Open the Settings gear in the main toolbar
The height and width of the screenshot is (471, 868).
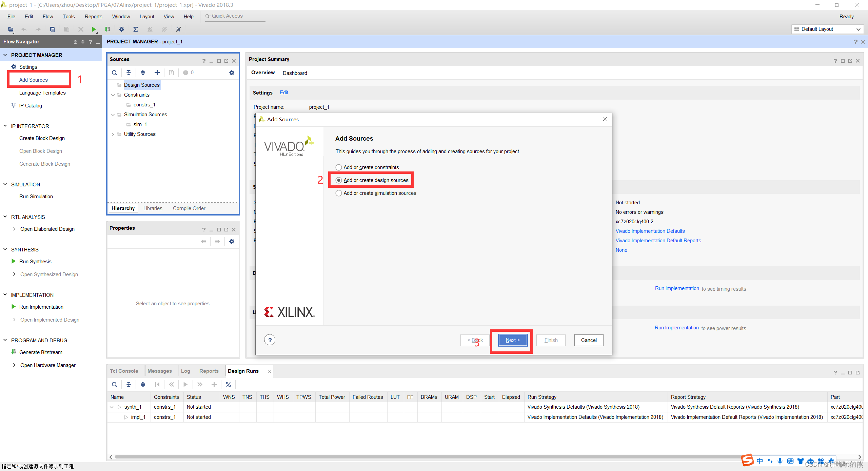(121, 29)
